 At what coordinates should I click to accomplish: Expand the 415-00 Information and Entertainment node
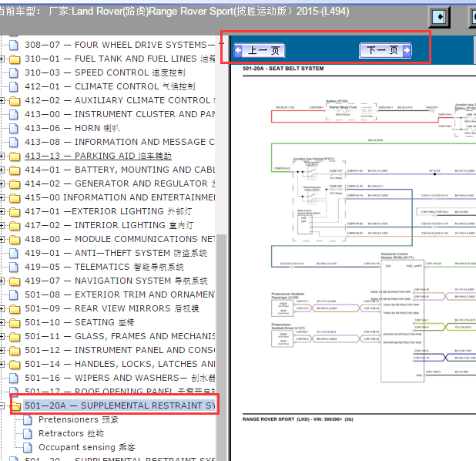2,197
